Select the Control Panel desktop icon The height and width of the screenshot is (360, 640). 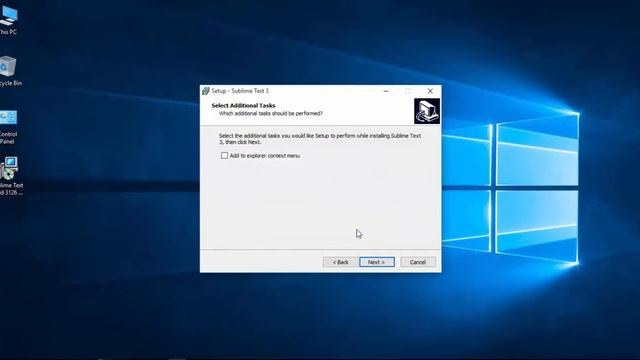pyautogui.click(x=8, y=127)
